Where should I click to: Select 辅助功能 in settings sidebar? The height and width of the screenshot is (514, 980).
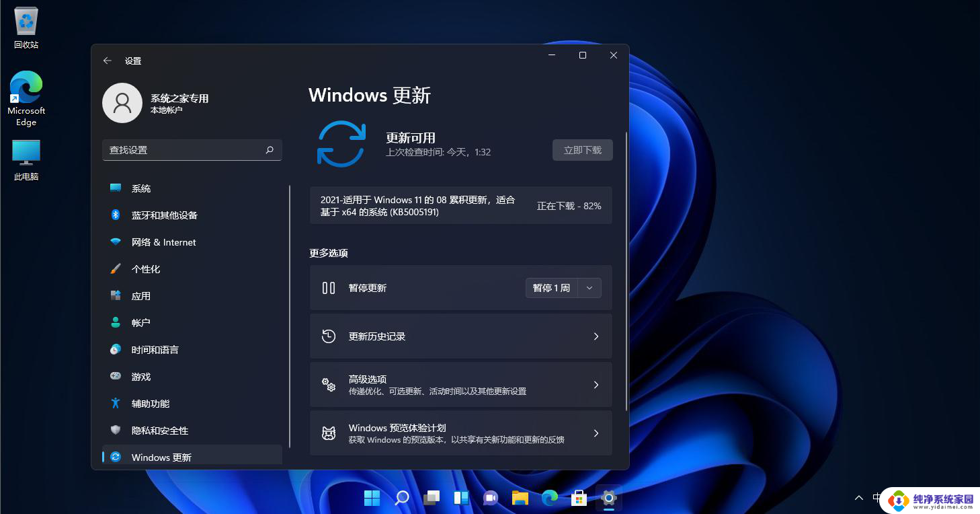tap(192, 404)
